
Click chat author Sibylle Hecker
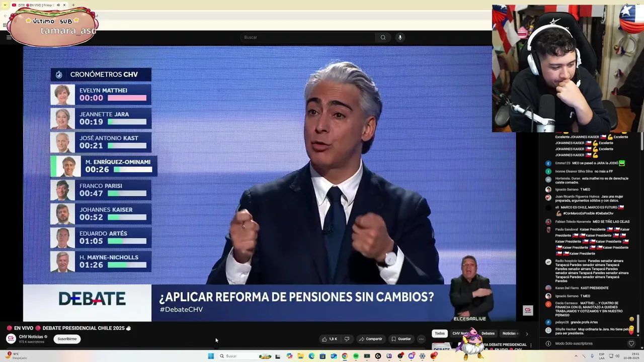[x=566, y=329]
